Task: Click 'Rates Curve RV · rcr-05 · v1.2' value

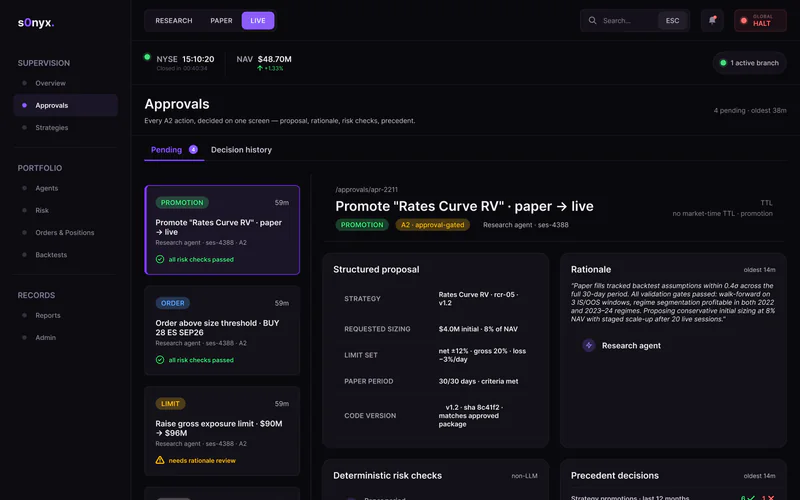Action: (x=478, y=298)
